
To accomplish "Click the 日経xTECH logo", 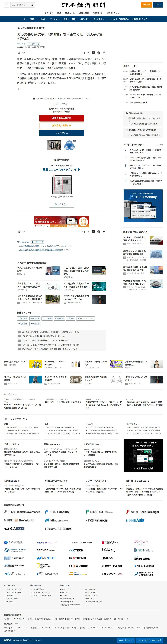I will pyautogui.click(x=76, y=550).
